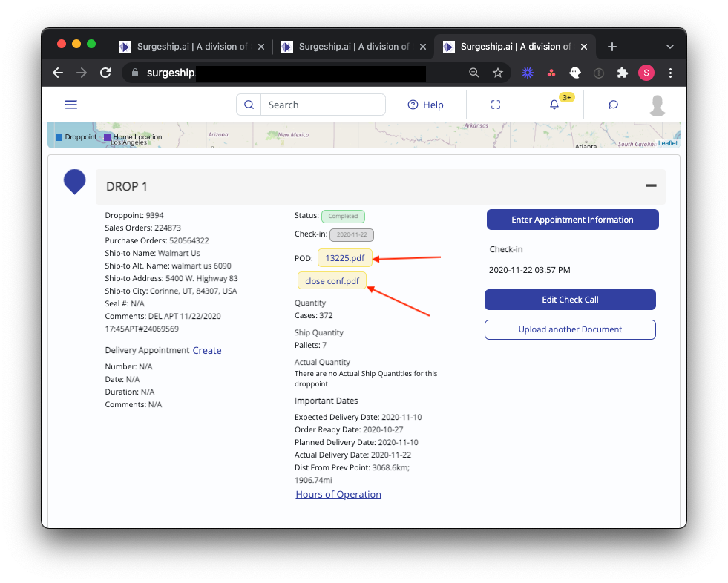
Task: Select the active third Surgeship.ai tab
Action: 514,47
